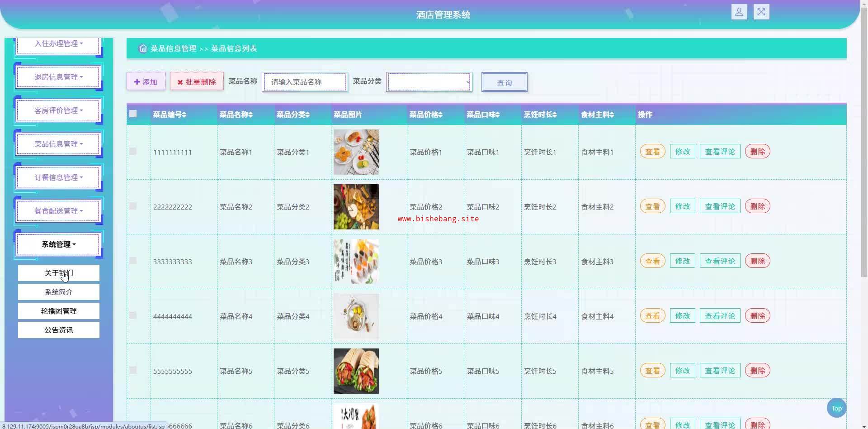Viewport: 868px width, 429px height.
Task: Open the dish image for 菜品名称1
Action: pyautogui.click(x=356, y=152)
